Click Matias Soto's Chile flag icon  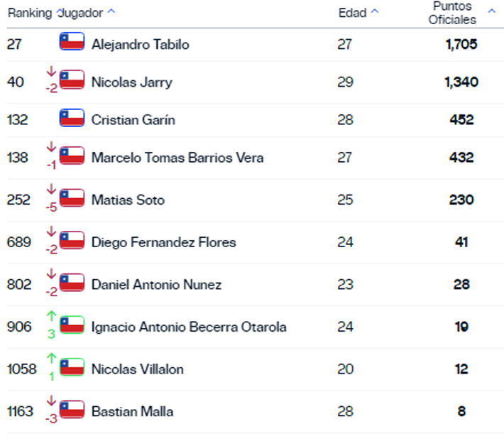point(72,198)
